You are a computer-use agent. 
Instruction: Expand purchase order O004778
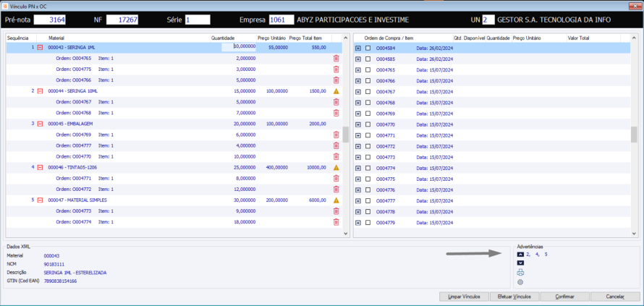tap(358, 211)
